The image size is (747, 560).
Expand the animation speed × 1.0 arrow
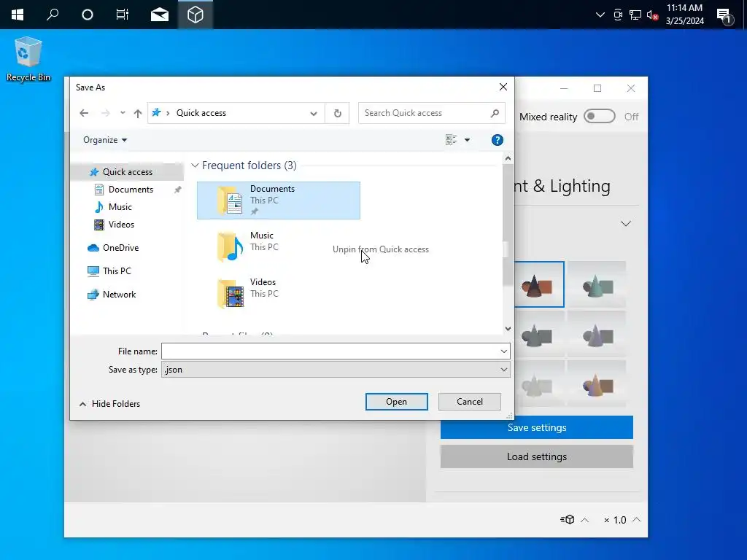[x=636, y=519]
